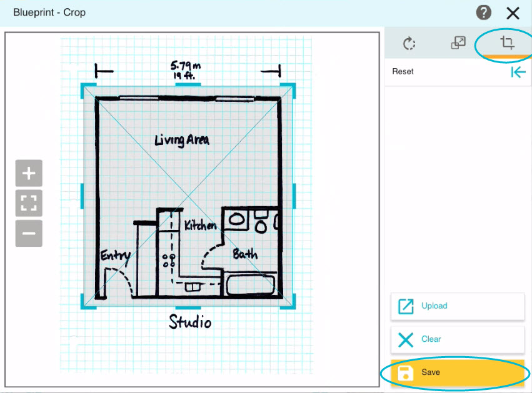532x393 pixels.
Task: Click the Upload button
Action: click(x=458, y=306)
